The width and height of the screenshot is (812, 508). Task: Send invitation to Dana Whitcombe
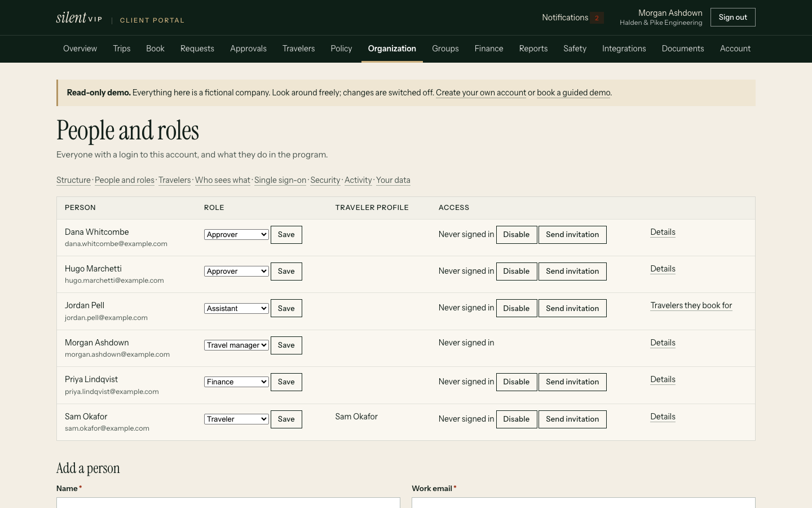[572, 235]
